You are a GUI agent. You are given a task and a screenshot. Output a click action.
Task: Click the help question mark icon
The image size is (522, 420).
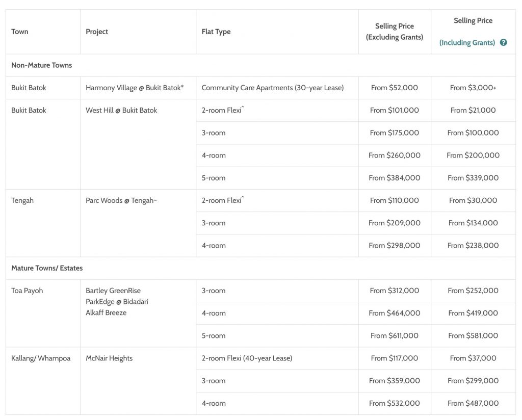coord(504,43)
